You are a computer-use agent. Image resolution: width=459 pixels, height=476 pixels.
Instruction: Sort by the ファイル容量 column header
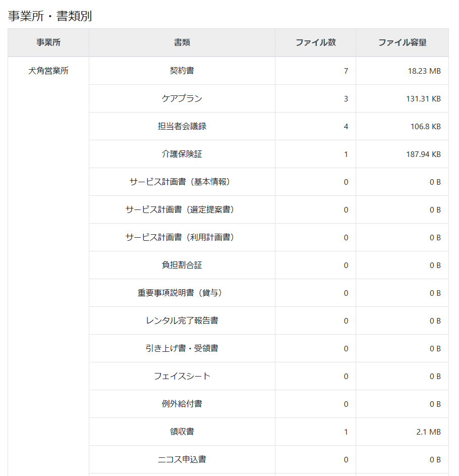400,43
